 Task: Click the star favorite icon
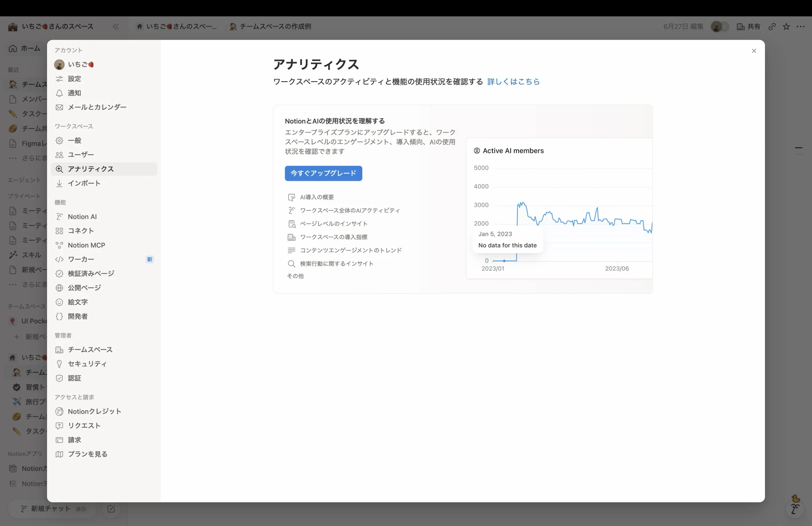pos(786,27)
